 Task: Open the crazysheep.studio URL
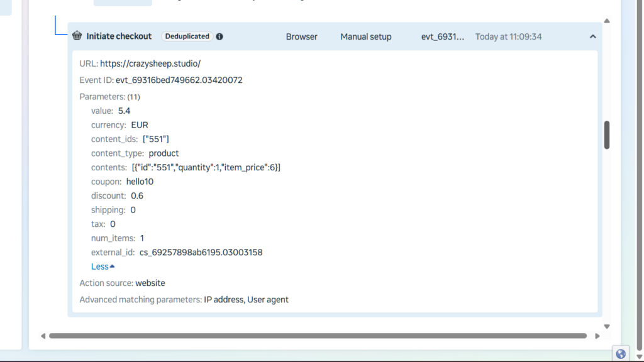coord(150,63)
